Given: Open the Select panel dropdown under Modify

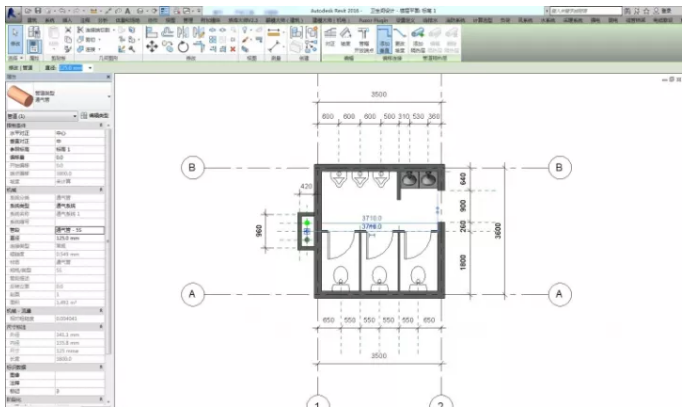Looking at the screenshot, I should pyautogui.click(x=15, y=58).
